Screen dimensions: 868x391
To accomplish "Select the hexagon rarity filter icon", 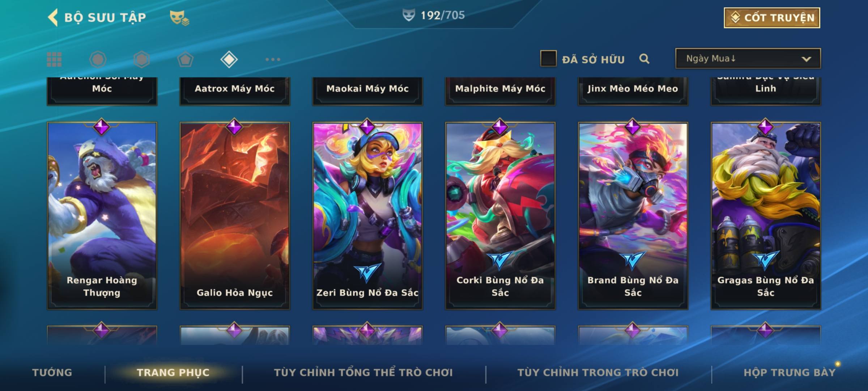I will (x=141, y=59).
